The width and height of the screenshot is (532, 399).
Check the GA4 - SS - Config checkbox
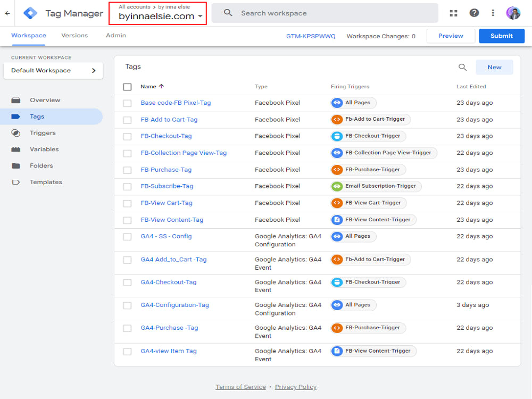pyautogui.click(x=127, y=237)
